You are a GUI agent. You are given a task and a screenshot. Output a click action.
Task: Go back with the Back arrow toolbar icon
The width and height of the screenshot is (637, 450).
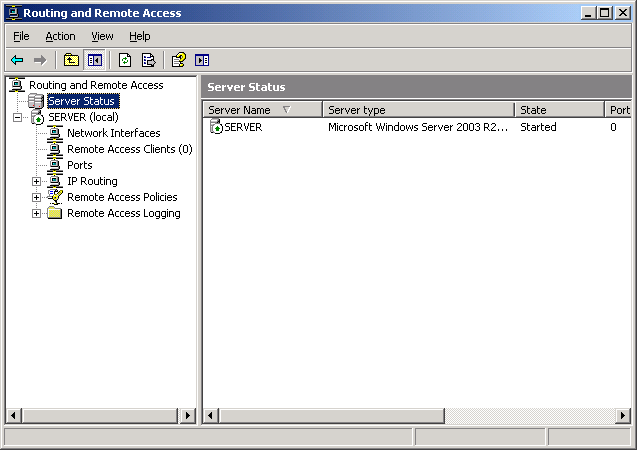pos(17,61)
